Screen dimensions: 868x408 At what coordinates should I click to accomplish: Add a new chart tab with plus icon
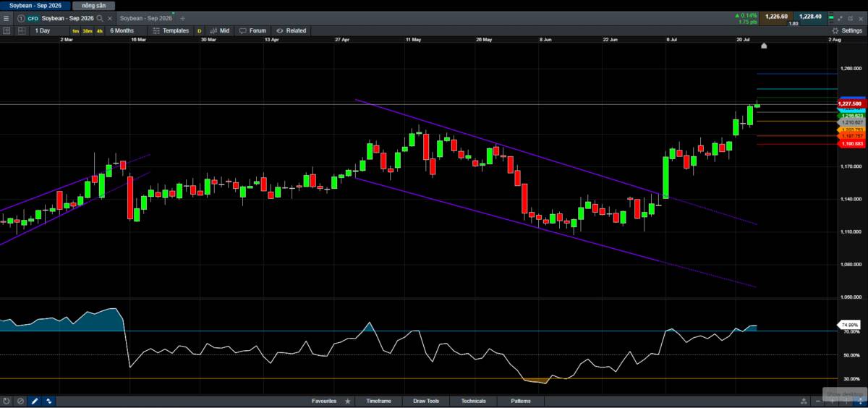pos(182,18)
